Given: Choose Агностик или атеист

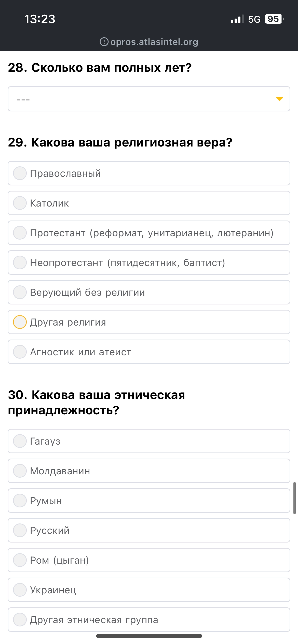Looking at the screenshot, I should 149,352.
